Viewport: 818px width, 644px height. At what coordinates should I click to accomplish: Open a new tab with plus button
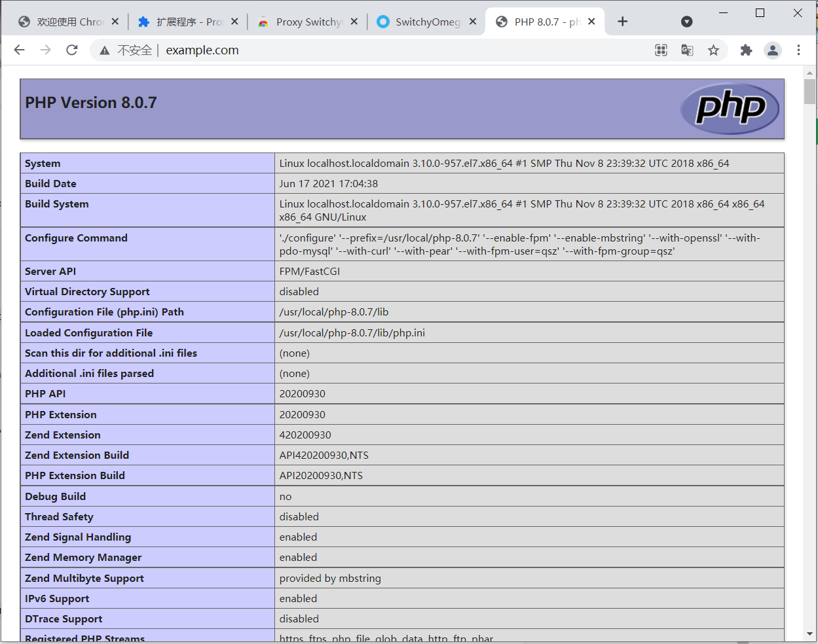tap(622, 22)
